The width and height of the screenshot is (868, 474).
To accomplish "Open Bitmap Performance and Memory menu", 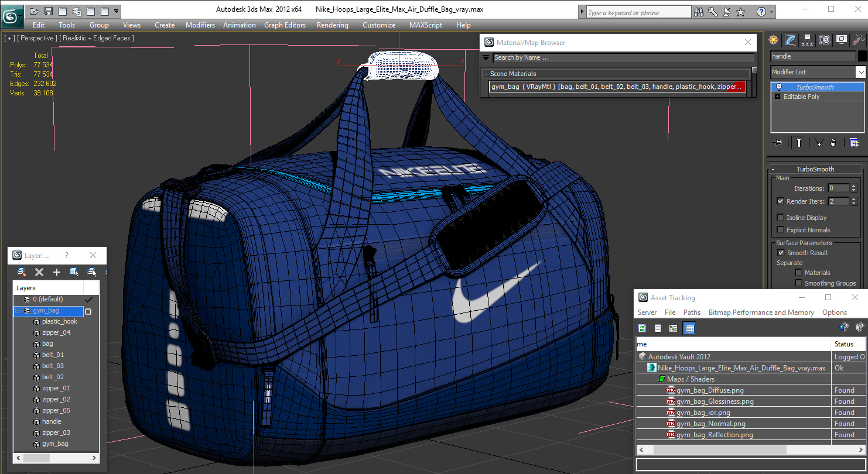I will tap(761, 312).
